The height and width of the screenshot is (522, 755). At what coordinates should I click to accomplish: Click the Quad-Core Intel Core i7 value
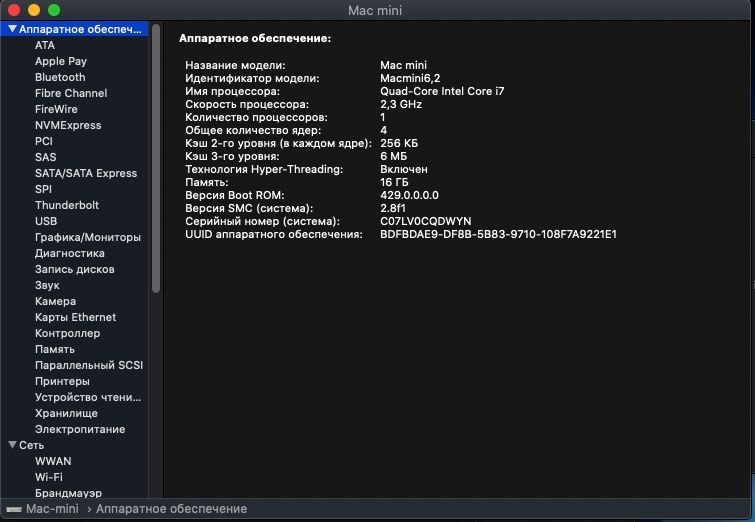point(442,91)
